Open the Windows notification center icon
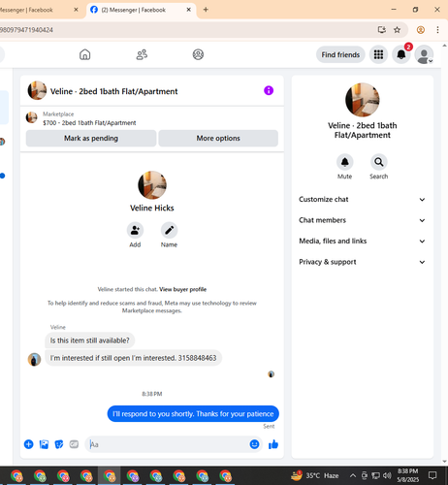Viewport: 448px width, 485px height. (432, 475)
